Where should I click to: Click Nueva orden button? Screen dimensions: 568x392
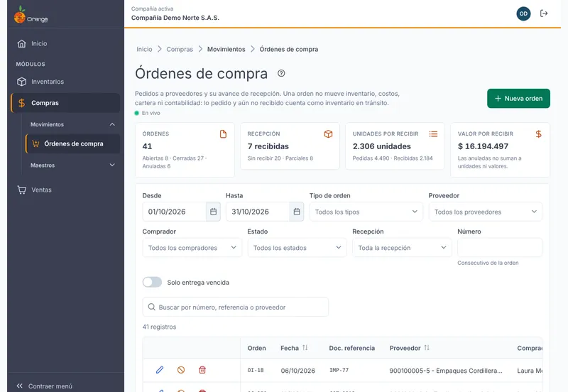518,98
